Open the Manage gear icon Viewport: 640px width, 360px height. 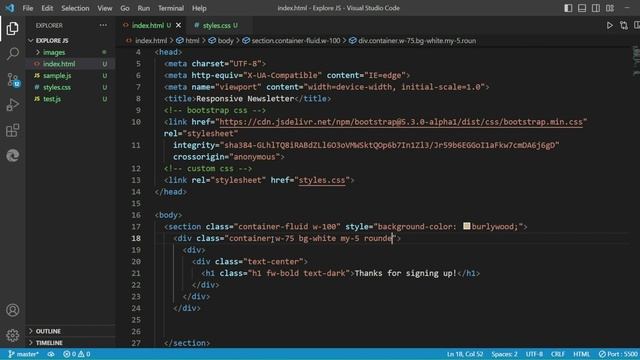pyautogui.click(x=12, y=335)
